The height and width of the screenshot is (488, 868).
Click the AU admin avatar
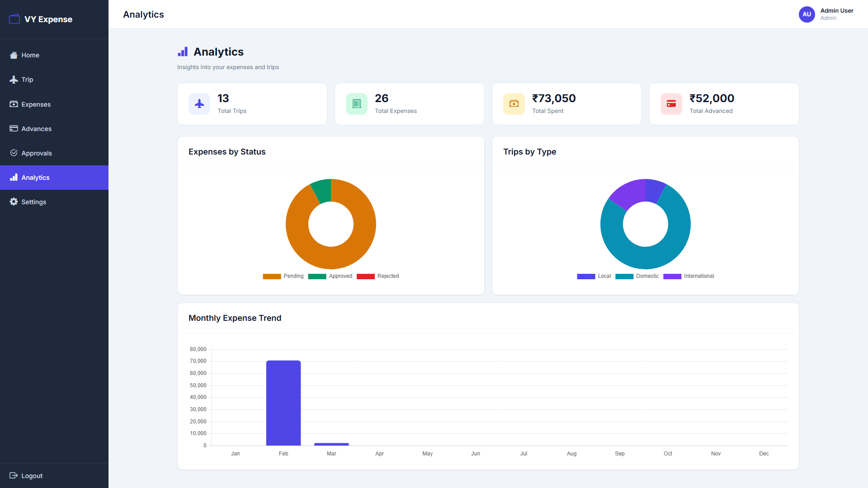[807, 14]
